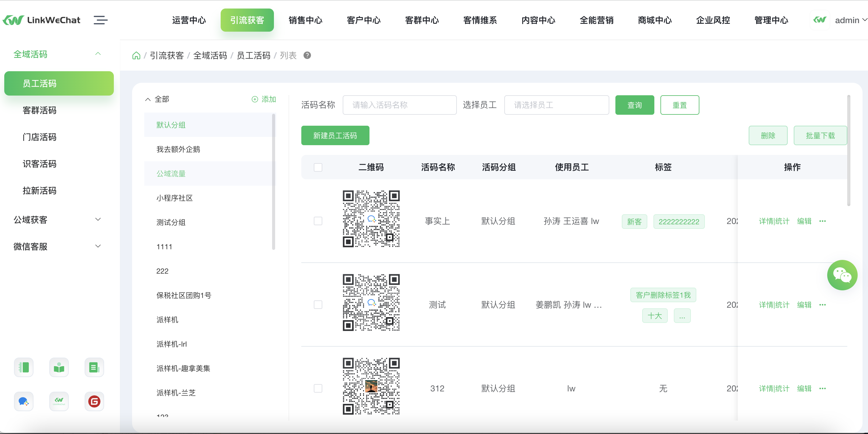Open the help question-mark icon beside the breadcrumb

pos(307,55)
